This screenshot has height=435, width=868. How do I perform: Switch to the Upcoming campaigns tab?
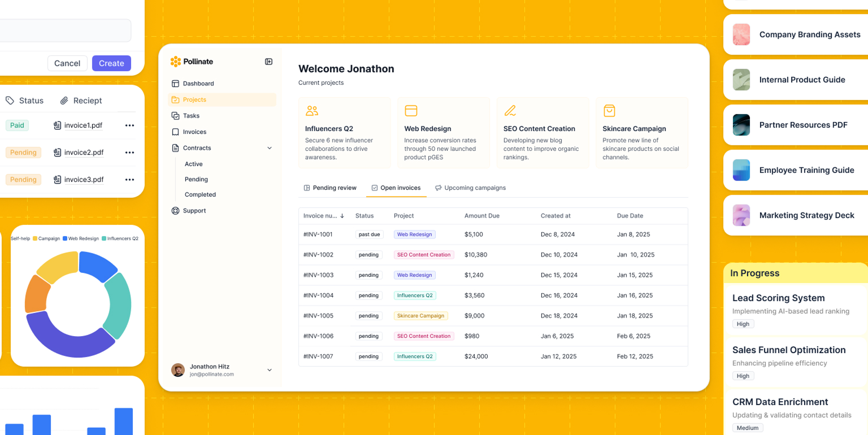tap(470, 188)
